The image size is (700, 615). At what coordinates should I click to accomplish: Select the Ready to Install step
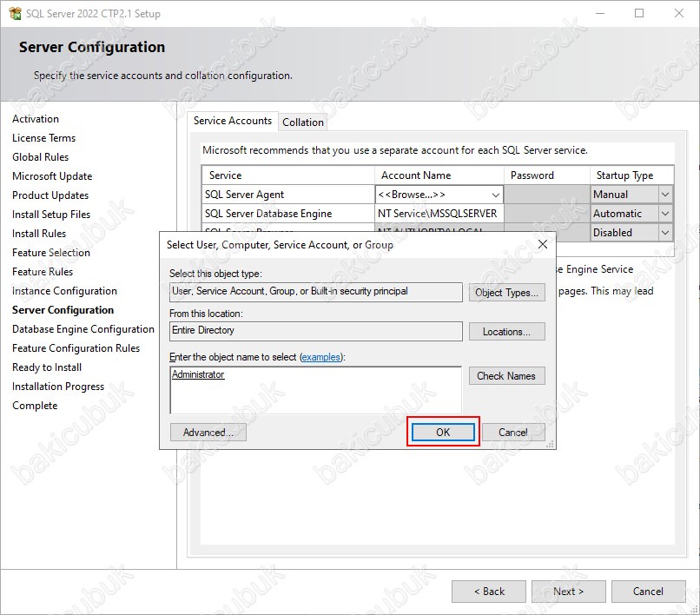click(47, 367)
